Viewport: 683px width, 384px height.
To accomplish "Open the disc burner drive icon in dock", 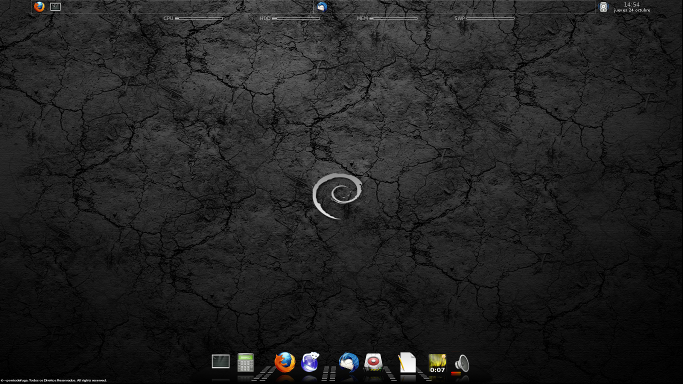I will [x=373, y=362].
